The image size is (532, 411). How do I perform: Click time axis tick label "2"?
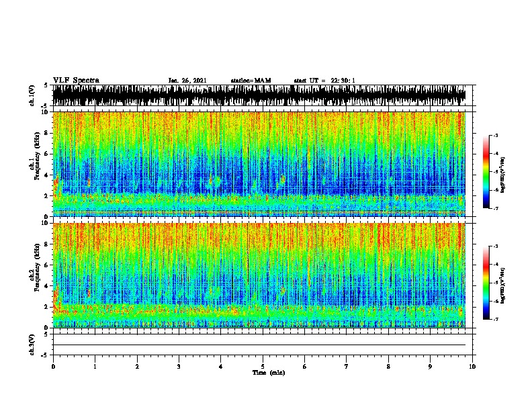coord(137,367)
